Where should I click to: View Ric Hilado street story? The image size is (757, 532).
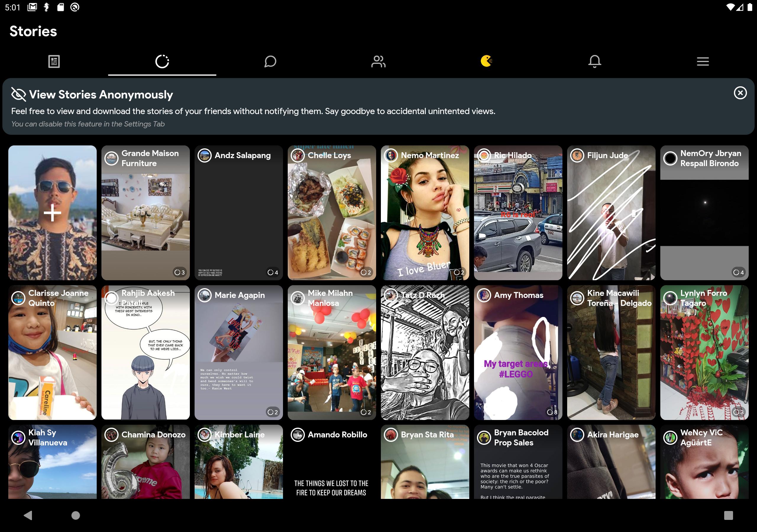click(x=518, y=213)
